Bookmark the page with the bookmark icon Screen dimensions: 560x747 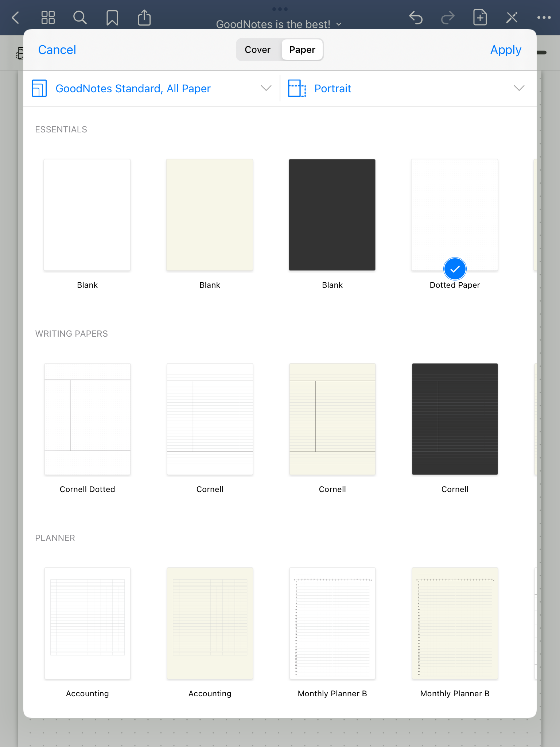pos(112,18)
